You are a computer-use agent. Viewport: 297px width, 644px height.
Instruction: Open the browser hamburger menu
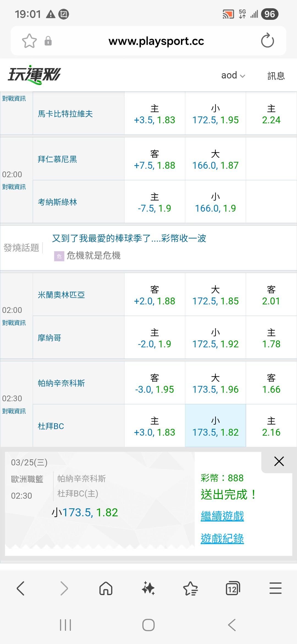(275, 588)
